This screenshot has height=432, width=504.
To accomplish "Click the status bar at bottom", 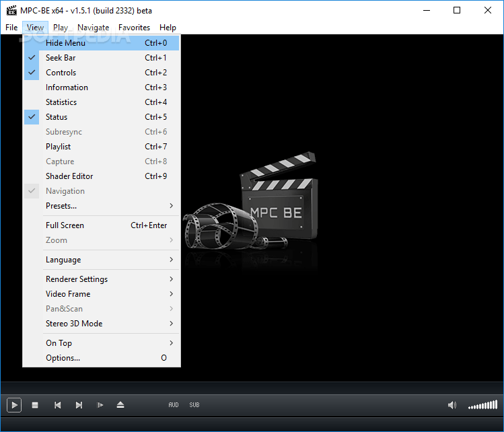I will pos(252,425).
